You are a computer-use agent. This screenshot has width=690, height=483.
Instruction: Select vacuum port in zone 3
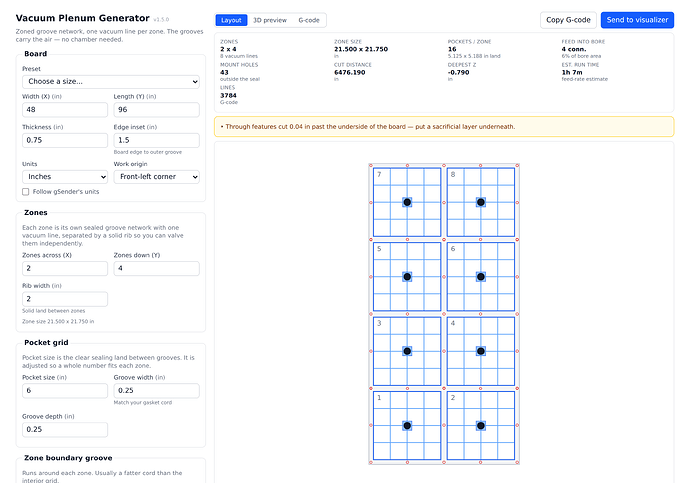(x=407, y=351)
